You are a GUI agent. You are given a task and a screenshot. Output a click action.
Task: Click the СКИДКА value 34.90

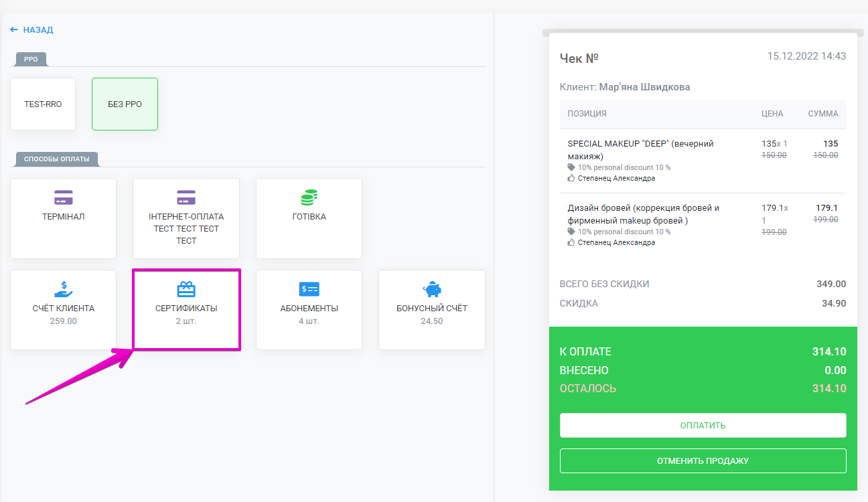834,303
